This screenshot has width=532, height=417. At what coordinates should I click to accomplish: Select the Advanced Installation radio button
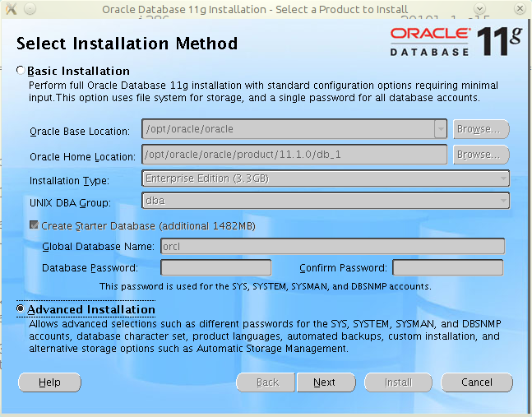tap(21, 308)
